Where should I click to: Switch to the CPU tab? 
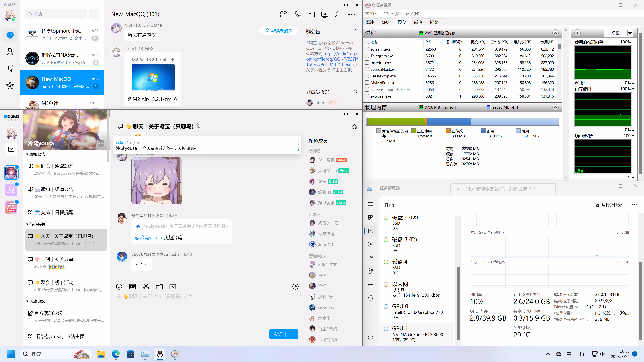click(x=385, y=22)
